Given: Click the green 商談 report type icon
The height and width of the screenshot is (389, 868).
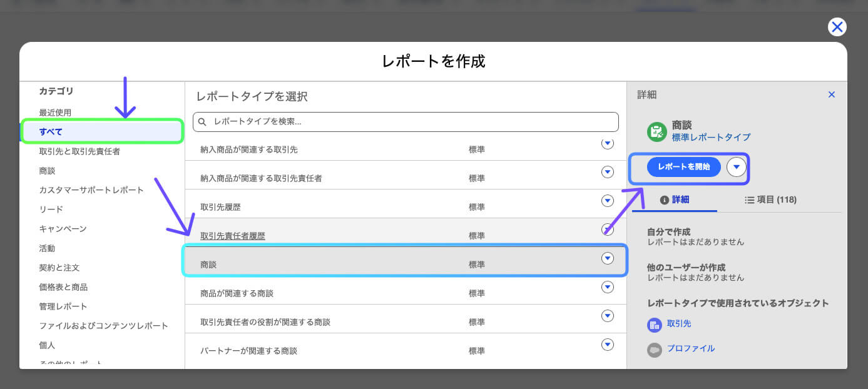Looking at the screenshot, I should pos(656,131).
